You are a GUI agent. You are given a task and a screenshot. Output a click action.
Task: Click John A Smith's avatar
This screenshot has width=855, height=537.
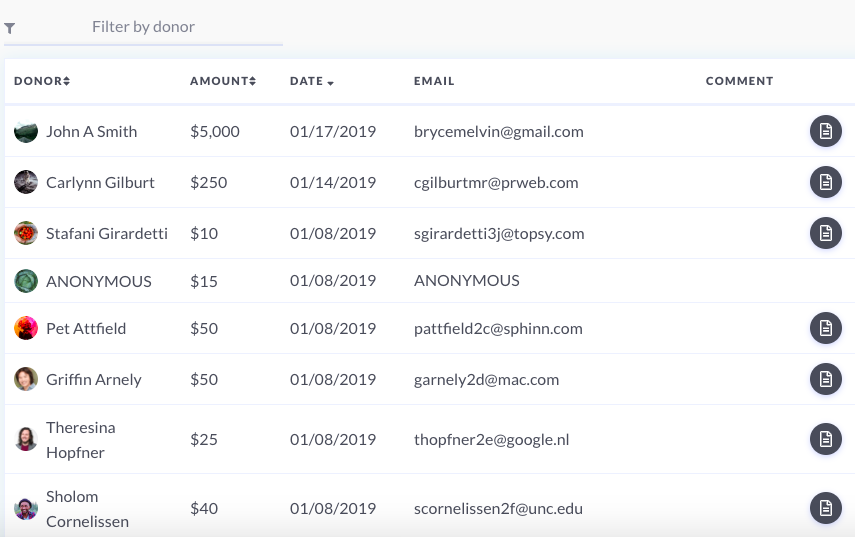(x=26, y=131)
